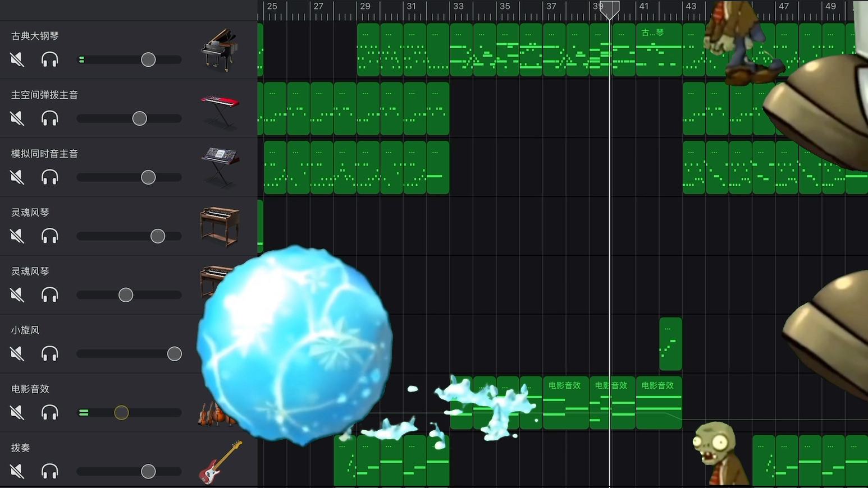The image size is (868, 488).
Task: Solo the first 灵魂风琴 track
Action: click(x=50, y=236)
